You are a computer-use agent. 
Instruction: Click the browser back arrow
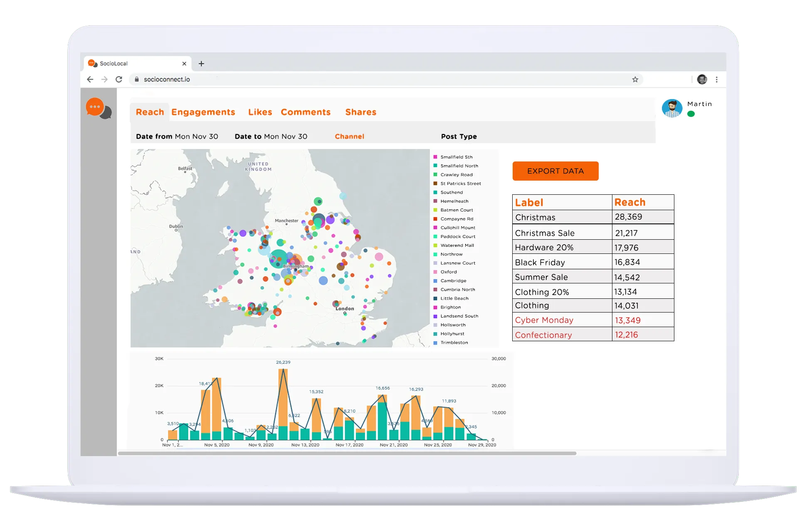pos(90,79)
